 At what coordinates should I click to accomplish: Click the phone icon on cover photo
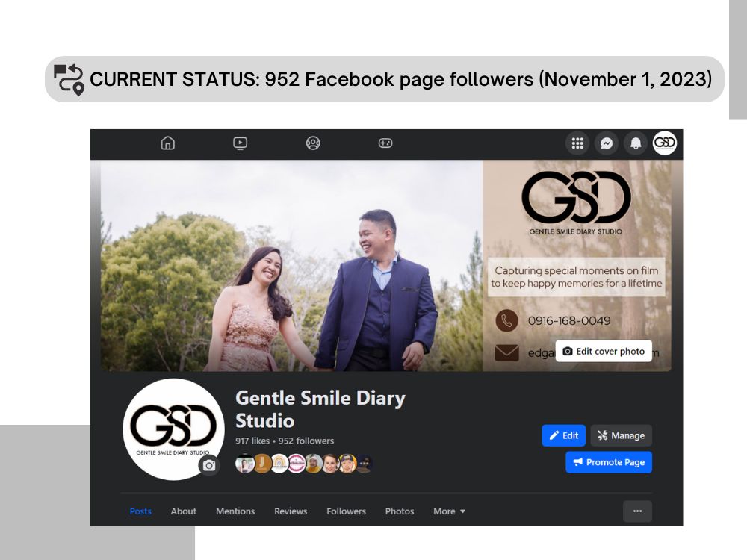(x=506, y=320)
